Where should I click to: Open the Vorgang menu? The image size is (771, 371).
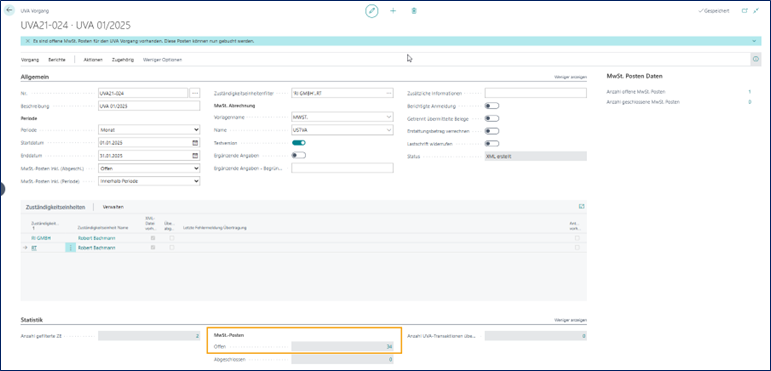coord(30,59)
